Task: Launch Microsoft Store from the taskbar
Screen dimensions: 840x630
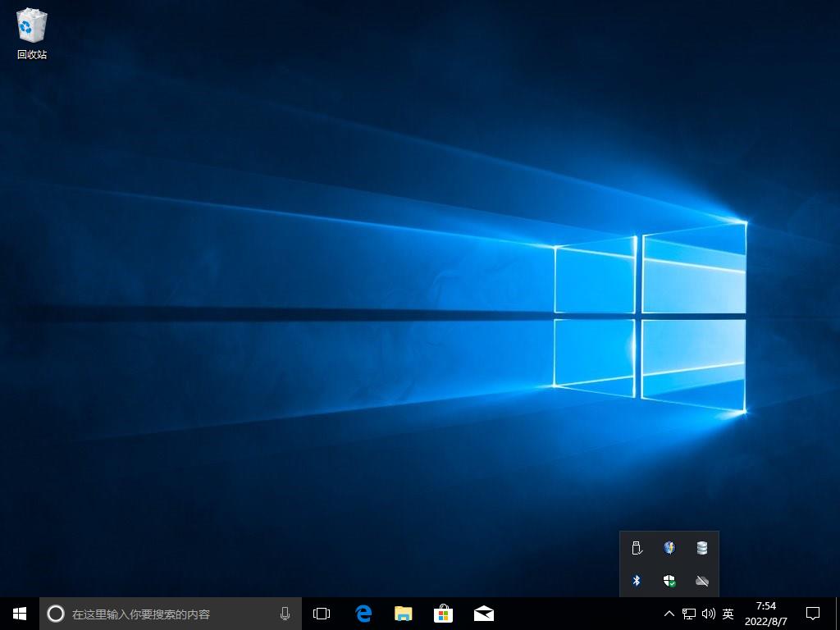Action: tap(443, 614)
